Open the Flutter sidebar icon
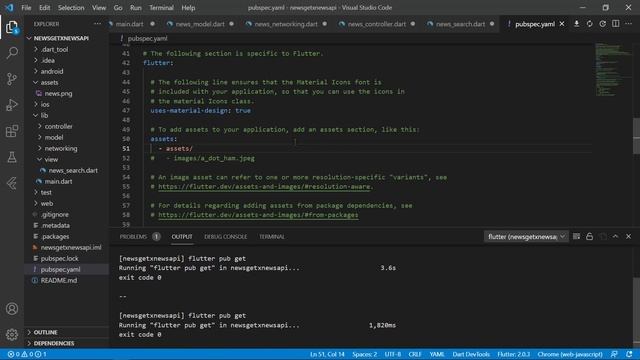The image size is (640, 360). pyautogui.click(x=12, y=183)
